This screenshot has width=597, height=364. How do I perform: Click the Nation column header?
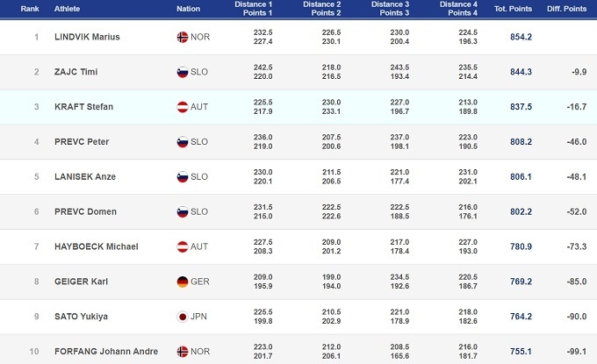point(188,9)
